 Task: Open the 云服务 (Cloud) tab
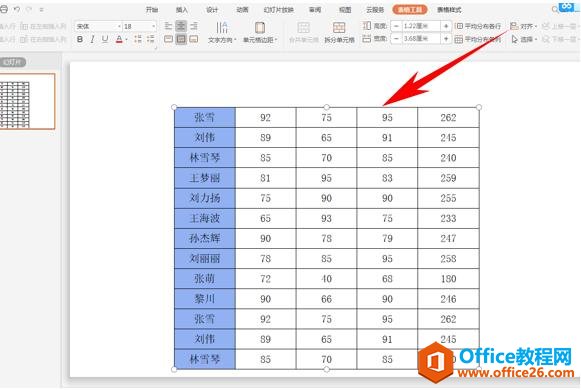(x=375, y=10)
